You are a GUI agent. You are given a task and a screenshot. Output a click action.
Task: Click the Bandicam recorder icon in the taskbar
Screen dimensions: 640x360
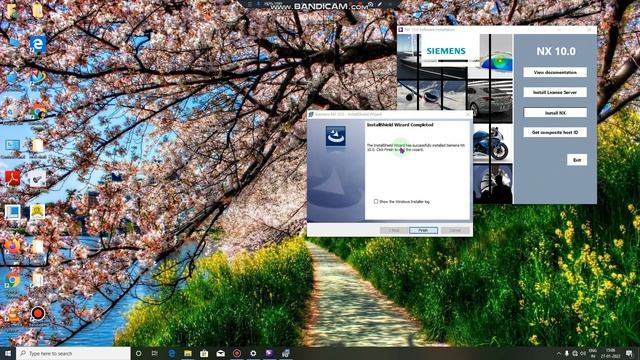pyautogui.click(x=237, y=353)
